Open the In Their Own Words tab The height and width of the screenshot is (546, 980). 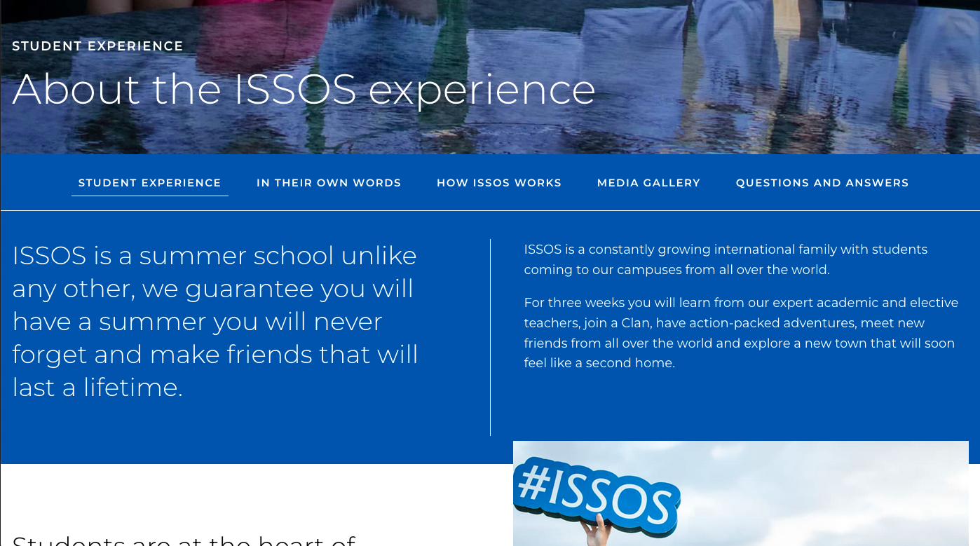[x=329, y=183]
